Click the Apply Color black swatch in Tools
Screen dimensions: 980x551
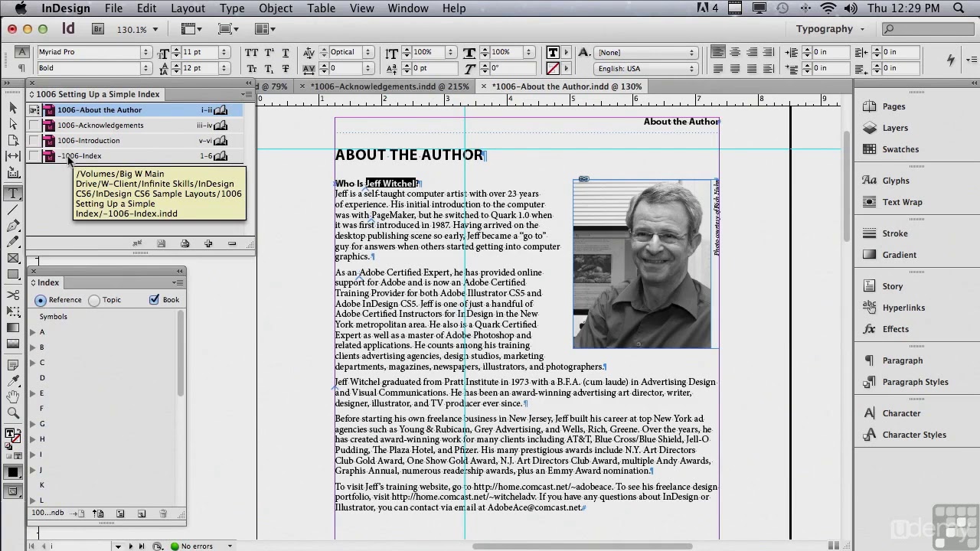[x=13, y=472]
